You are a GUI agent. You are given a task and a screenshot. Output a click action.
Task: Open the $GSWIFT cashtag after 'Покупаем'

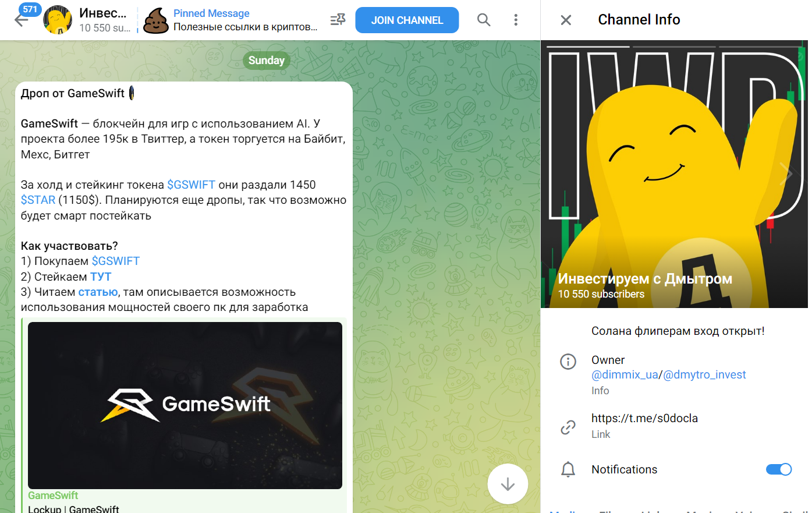coord(116,261)
